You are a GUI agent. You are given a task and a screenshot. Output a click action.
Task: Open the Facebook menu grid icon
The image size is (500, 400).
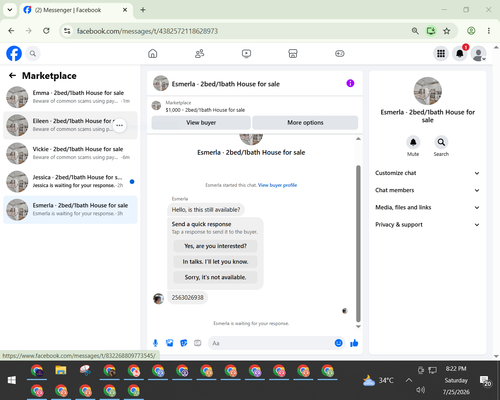[441, 53]
